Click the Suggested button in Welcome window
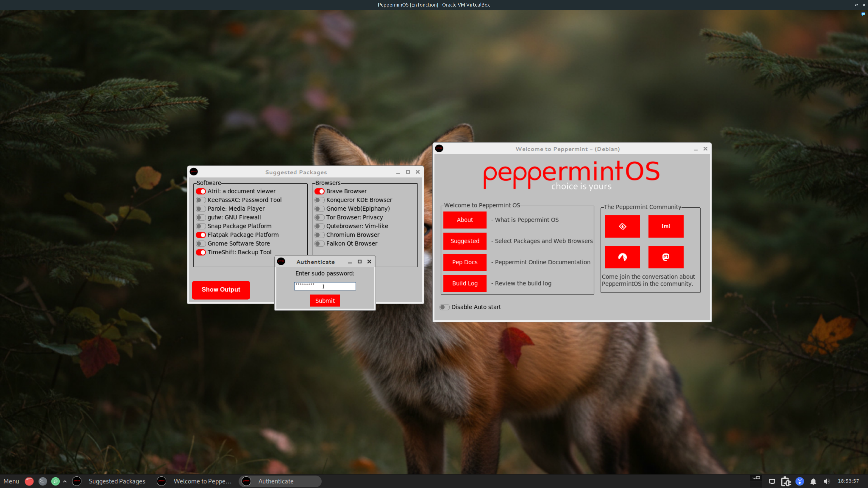This screenshot has height=488, width=868. tap(465, 241)
